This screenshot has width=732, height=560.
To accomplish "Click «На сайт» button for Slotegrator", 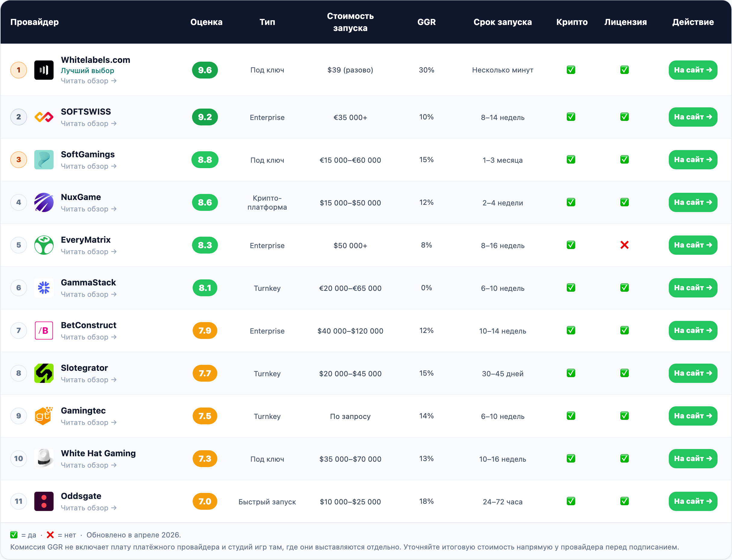I will (693, 373).
